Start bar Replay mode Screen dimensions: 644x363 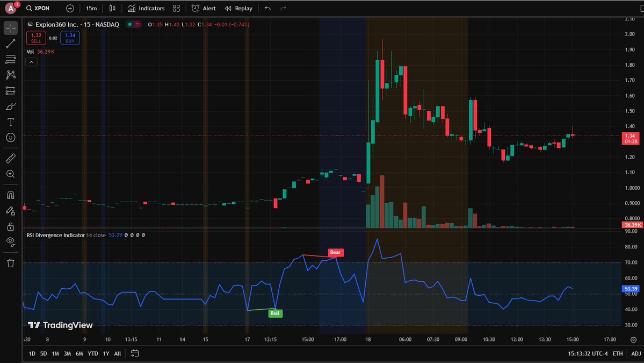(238, 8)
